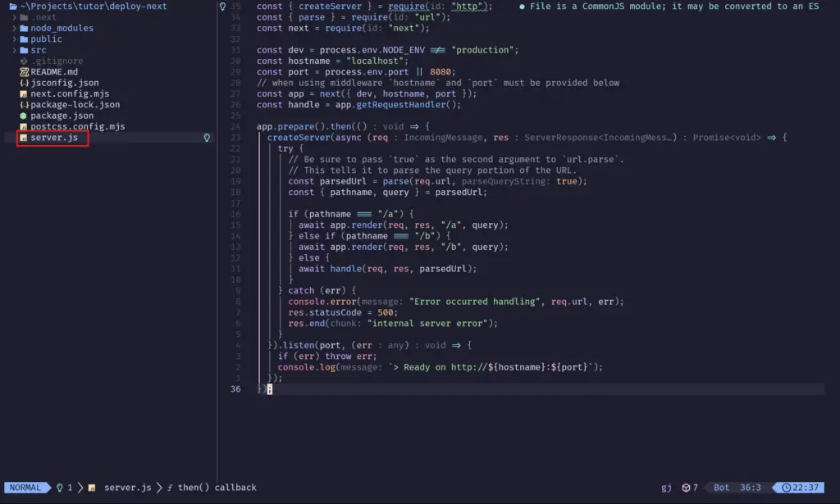Click the clock icon in the status line
This screenshot has width=840, height=504.
coord(787,488)
